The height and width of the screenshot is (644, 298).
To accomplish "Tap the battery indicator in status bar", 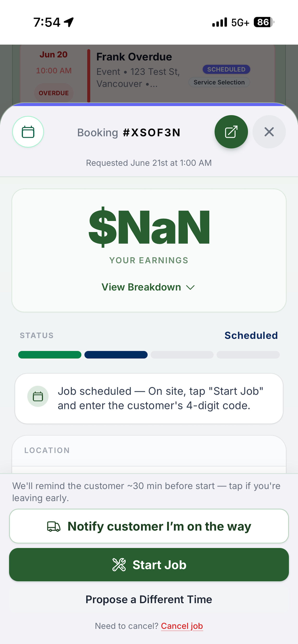I will coord(264,22).
